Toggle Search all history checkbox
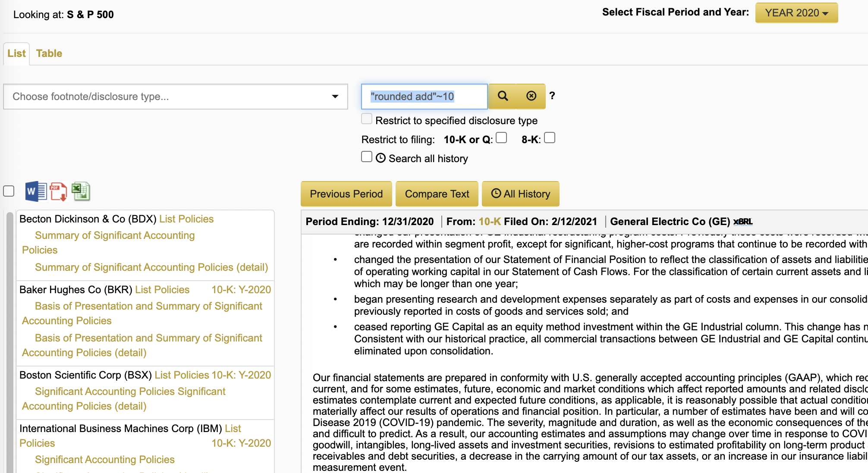 click(367, 157)
